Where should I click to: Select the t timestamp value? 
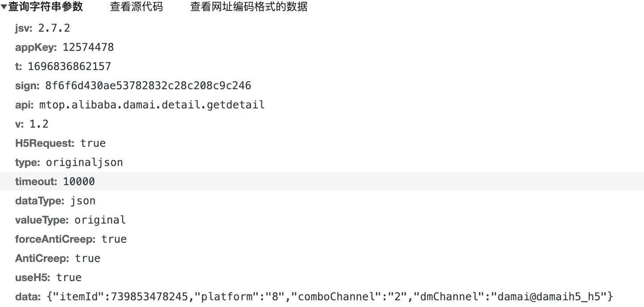[69, 66]
